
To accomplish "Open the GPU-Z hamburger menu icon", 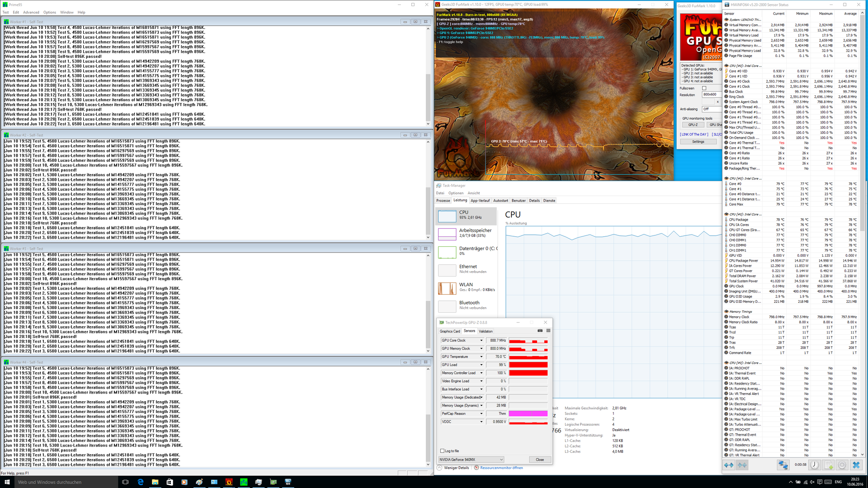I will [548, 331].
